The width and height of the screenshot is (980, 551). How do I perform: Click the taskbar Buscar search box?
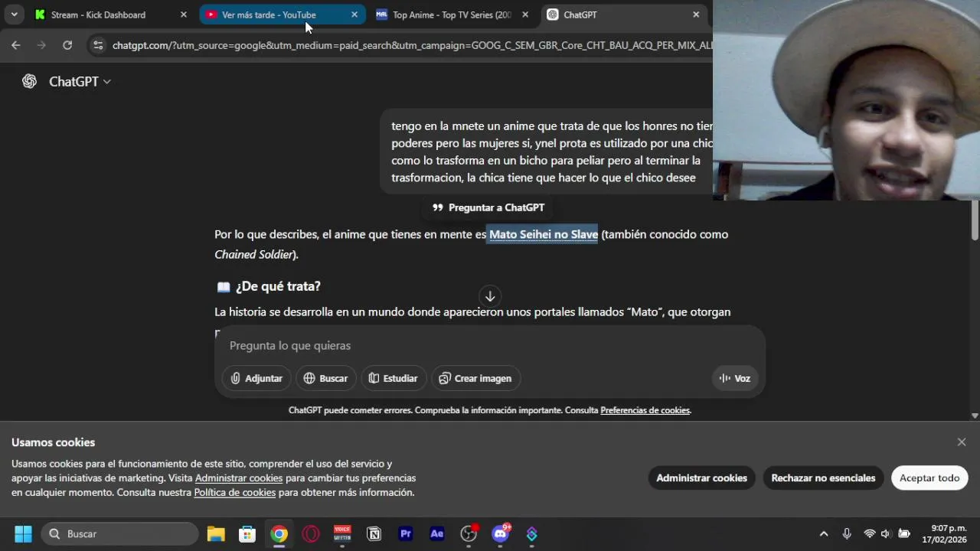coord(120,533)
